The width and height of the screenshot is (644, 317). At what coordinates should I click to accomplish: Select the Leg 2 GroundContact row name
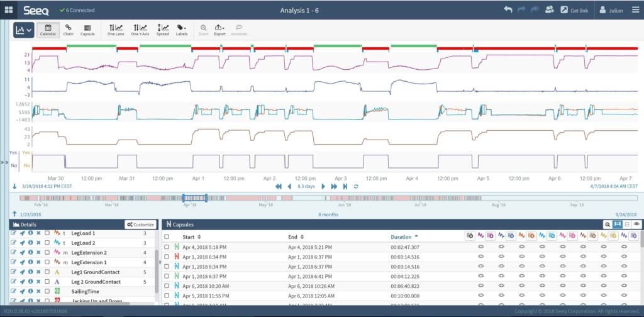[96, 282]
